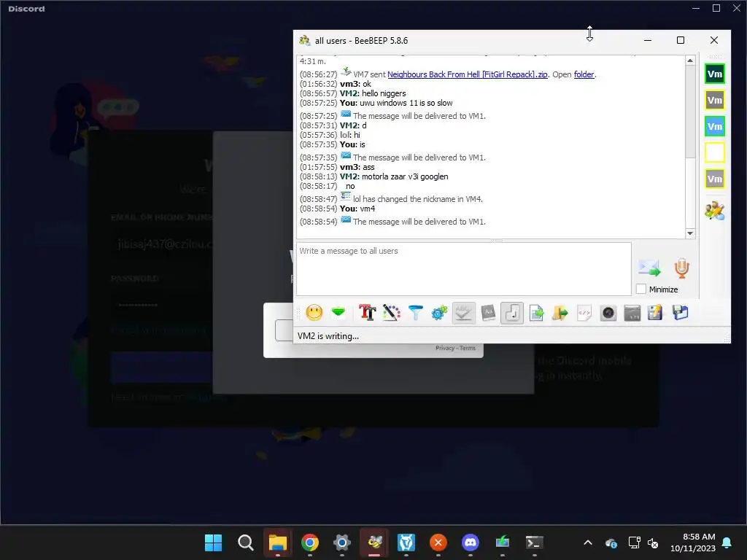This screenshot has width=747, height=560.
Task: Click the 'vm3: ok' chat line
Action: [x=336, y=84]
